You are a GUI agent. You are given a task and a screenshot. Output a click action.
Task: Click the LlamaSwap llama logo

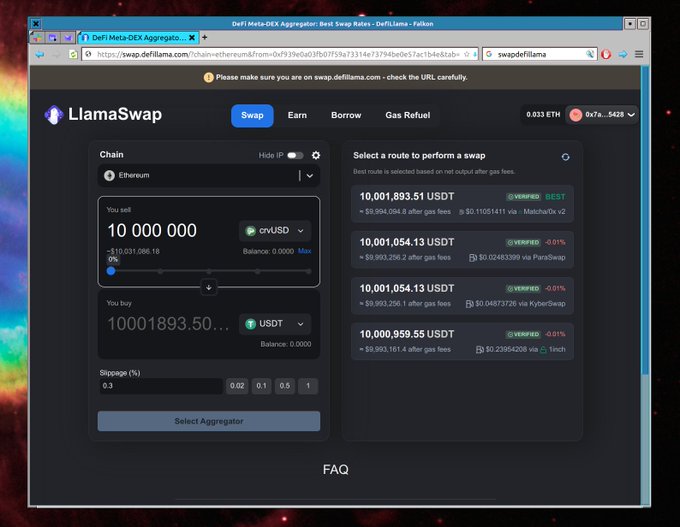54,115
